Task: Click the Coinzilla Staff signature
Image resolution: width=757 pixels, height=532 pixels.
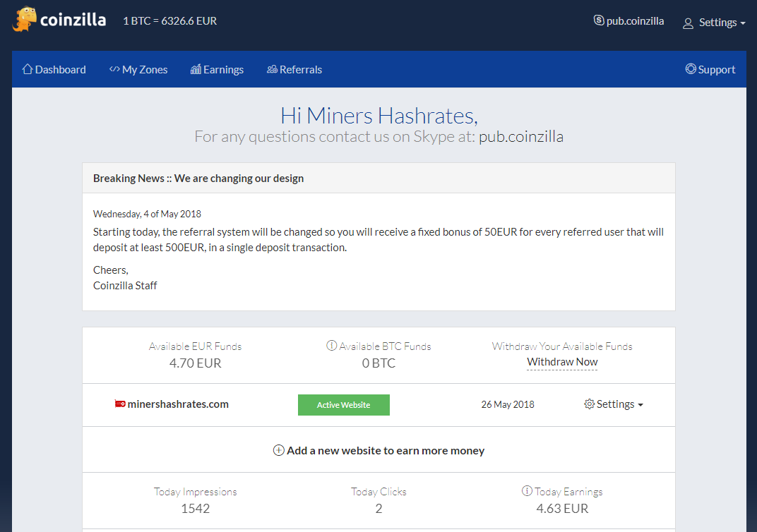Action: click(x=125, y=286)
